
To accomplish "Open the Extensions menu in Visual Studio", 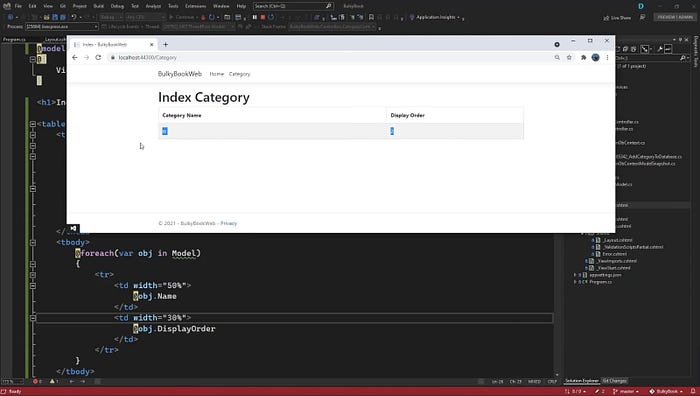I will tap(196, 6).
